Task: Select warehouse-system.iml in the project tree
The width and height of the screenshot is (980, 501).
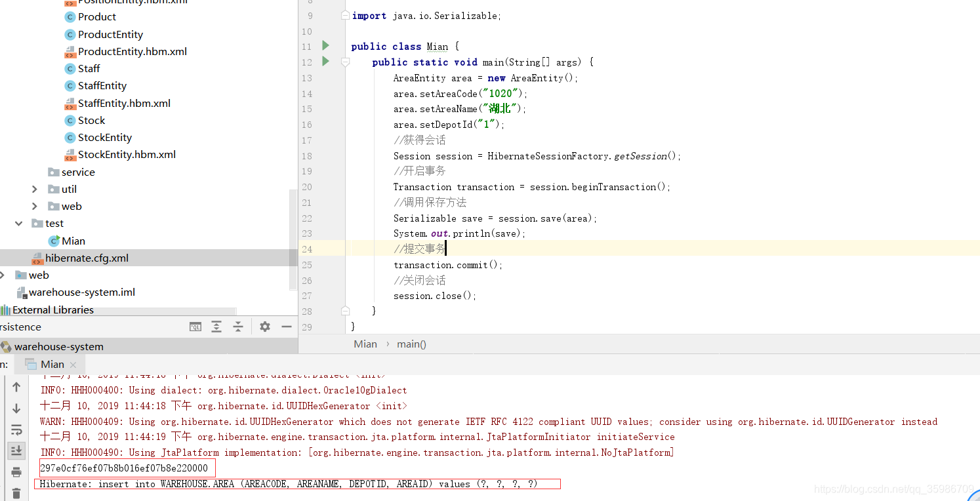Action: click(x=82, y=292)
